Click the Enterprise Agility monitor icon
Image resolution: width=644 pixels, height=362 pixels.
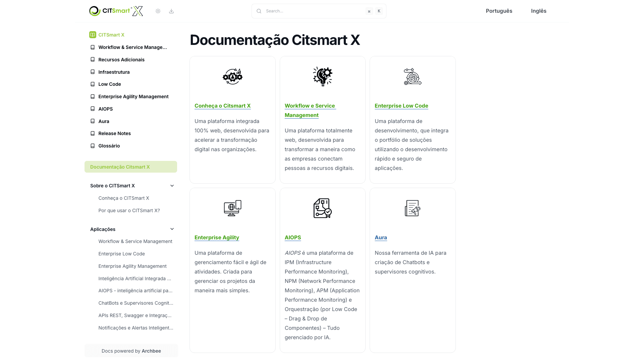click(232, 208)
